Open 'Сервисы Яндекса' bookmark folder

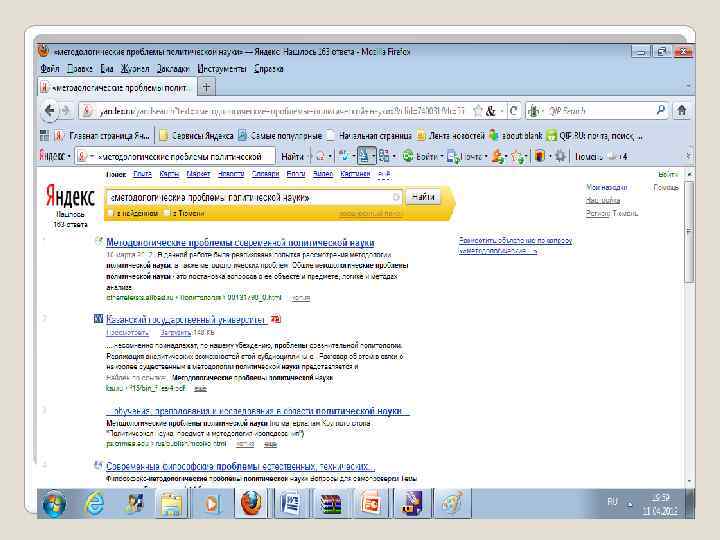196,136
